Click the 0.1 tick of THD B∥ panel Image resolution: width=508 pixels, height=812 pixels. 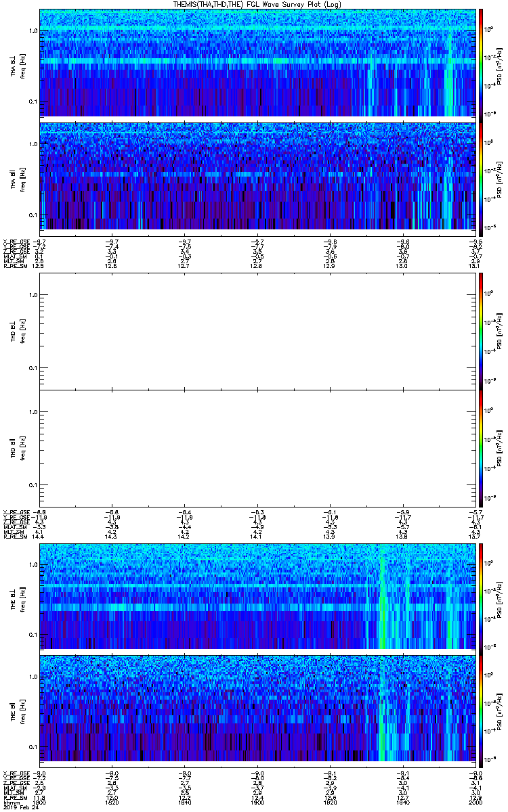(x=33, y=486)
